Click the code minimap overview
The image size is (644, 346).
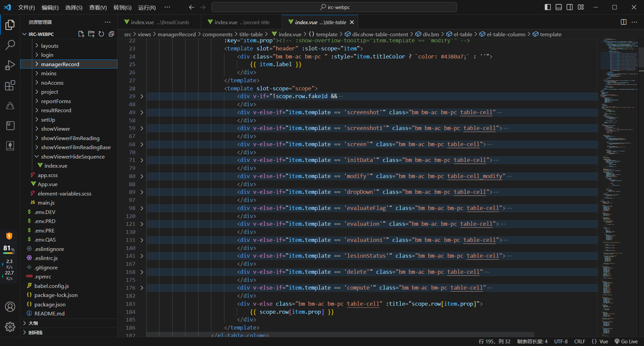(619, 188)
